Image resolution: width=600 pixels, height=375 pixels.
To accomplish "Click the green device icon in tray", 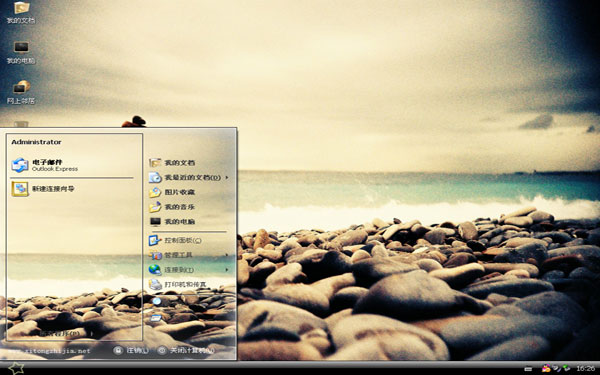I will click(566, 368).
